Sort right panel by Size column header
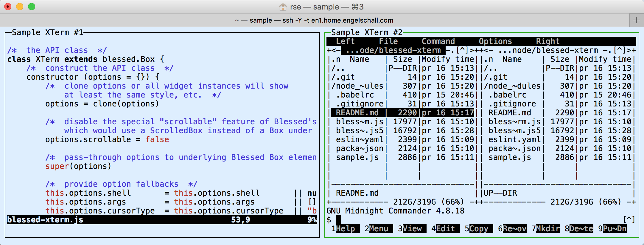644x245 pixels. [x=560, y=59]
